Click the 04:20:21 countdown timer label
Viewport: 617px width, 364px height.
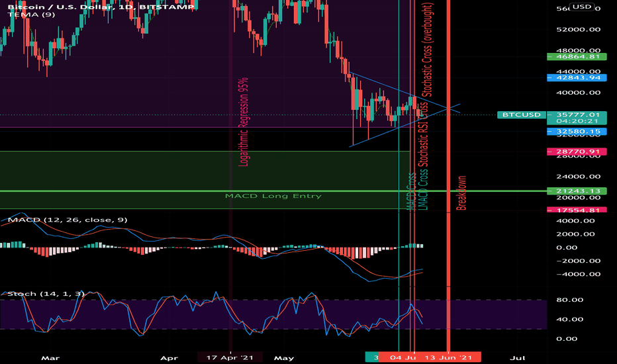point(577,121)
